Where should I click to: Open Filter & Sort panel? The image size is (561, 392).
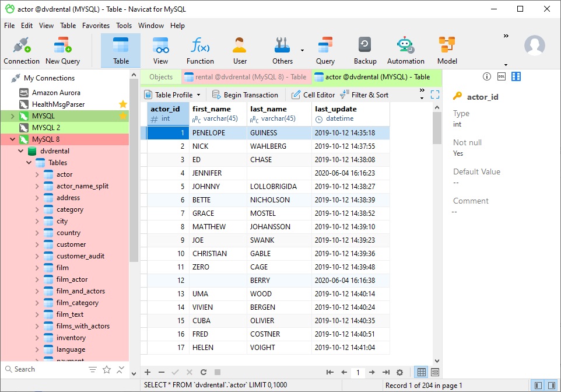[x=364, y=95]
